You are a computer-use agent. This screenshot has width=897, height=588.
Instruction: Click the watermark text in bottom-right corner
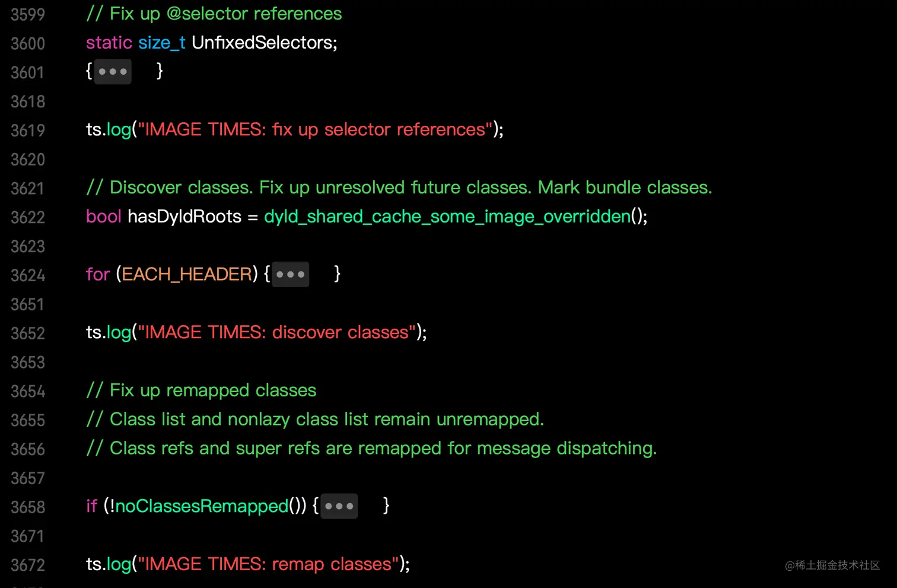point(832,565)
